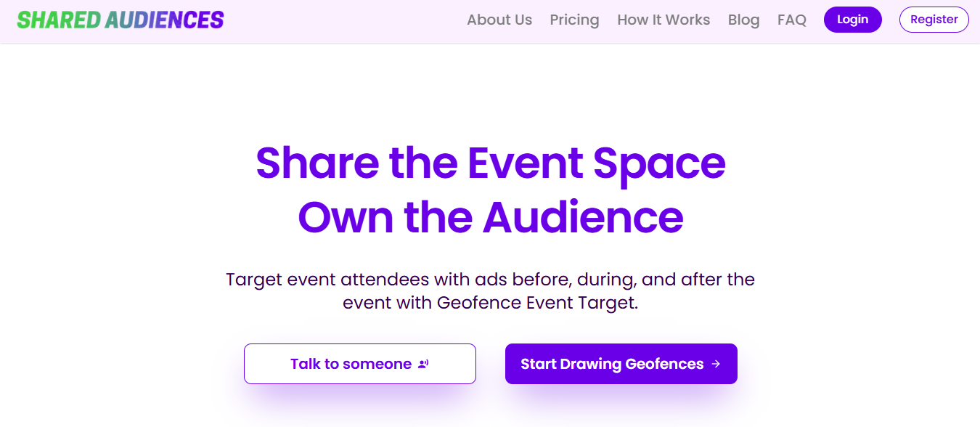
Task: Click the right-arrow icon on the Geofences button
Action: (717, 364)
